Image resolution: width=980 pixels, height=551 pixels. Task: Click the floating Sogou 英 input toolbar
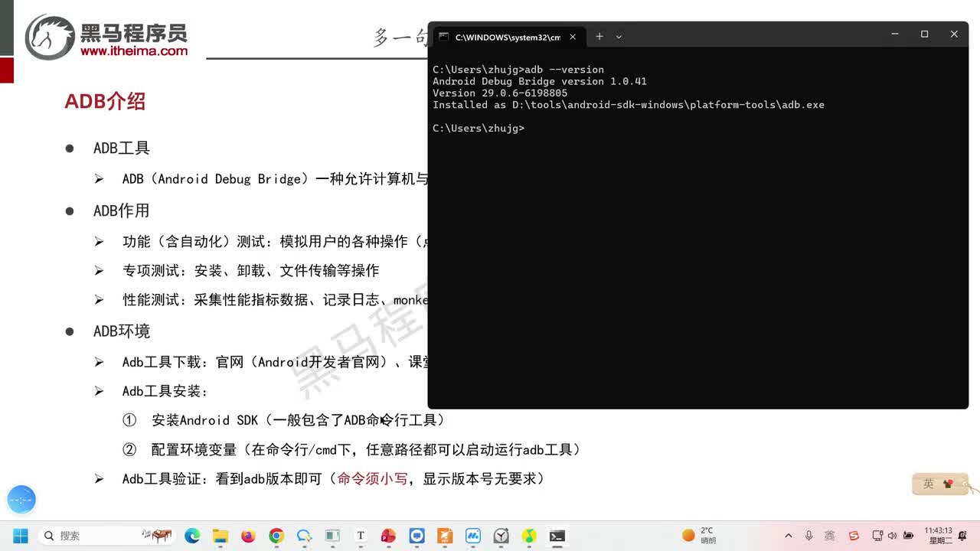[x=941, y=484]
